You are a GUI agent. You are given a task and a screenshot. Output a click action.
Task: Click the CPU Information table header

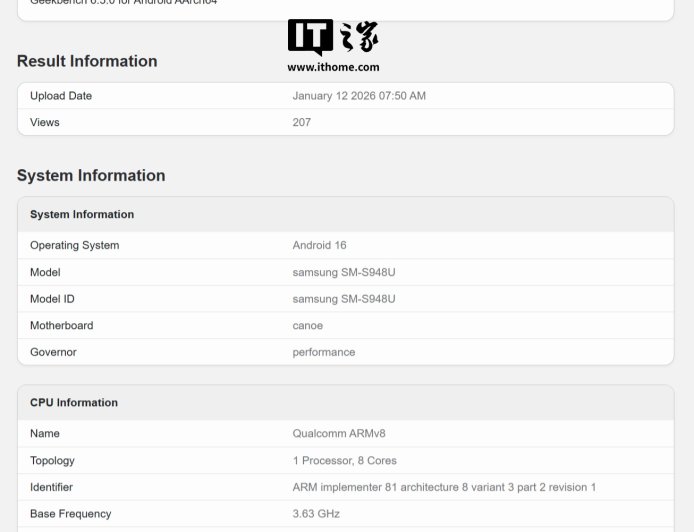tap(74, 402)
